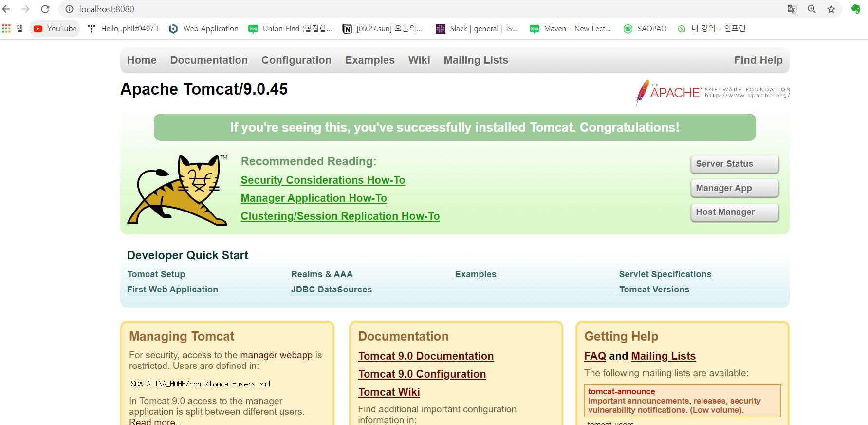Screen dimensions: 868x425
Task: Open Manager Application How-To link
Action: [x=314, y=198]
